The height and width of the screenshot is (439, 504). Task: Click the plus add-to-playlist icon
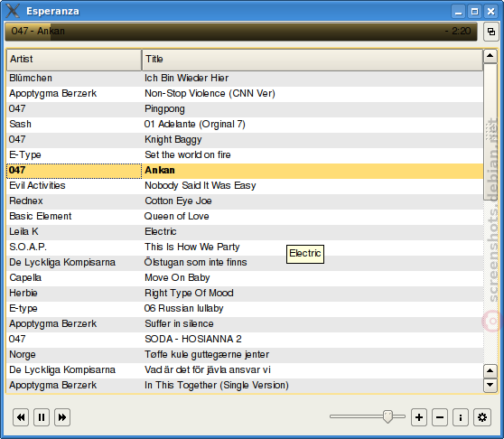click(x=419, y=417)
